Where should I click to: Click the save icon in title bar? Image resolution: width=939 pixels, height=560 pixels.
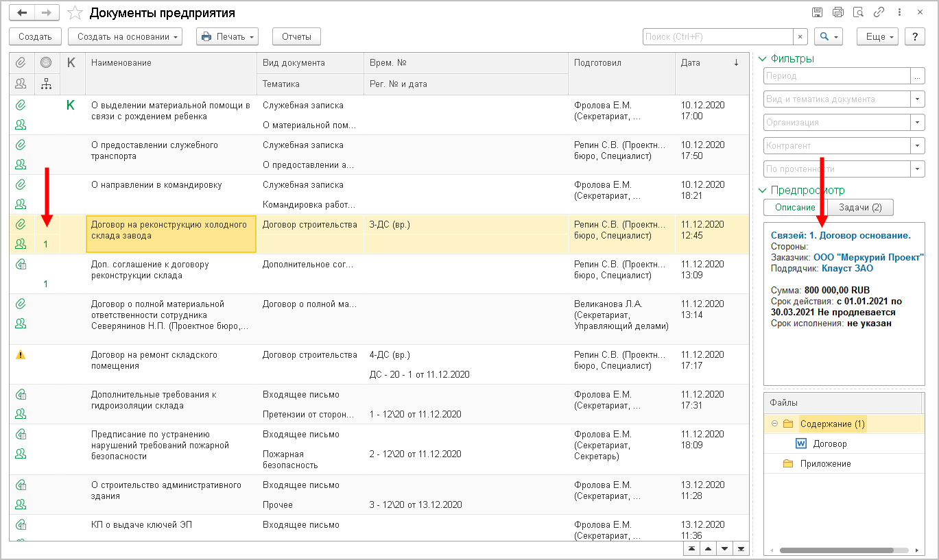click(817, 12)
